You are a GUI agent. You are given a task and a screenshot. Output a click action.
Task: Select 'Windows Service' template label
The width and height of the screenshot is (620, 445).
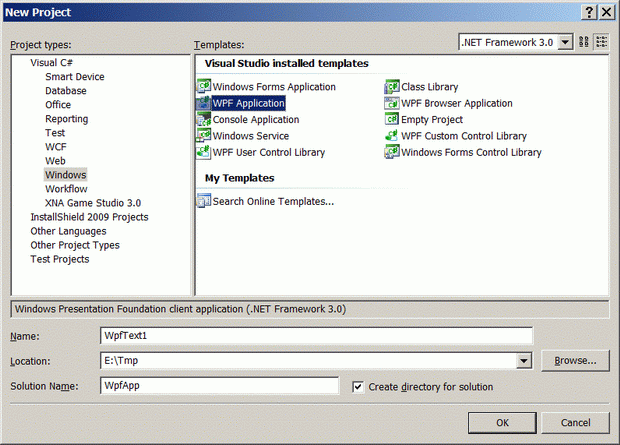coord(251,136)
